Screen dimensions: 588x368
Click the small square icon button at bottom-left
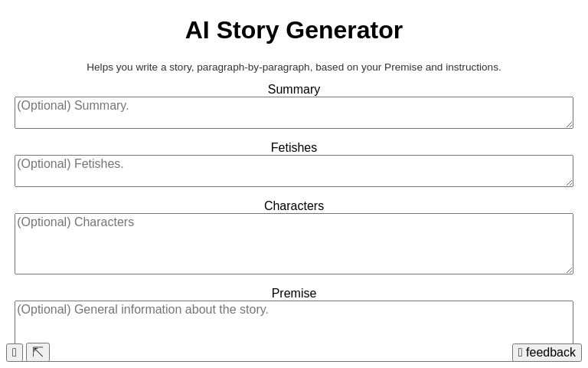coord(15,353)
